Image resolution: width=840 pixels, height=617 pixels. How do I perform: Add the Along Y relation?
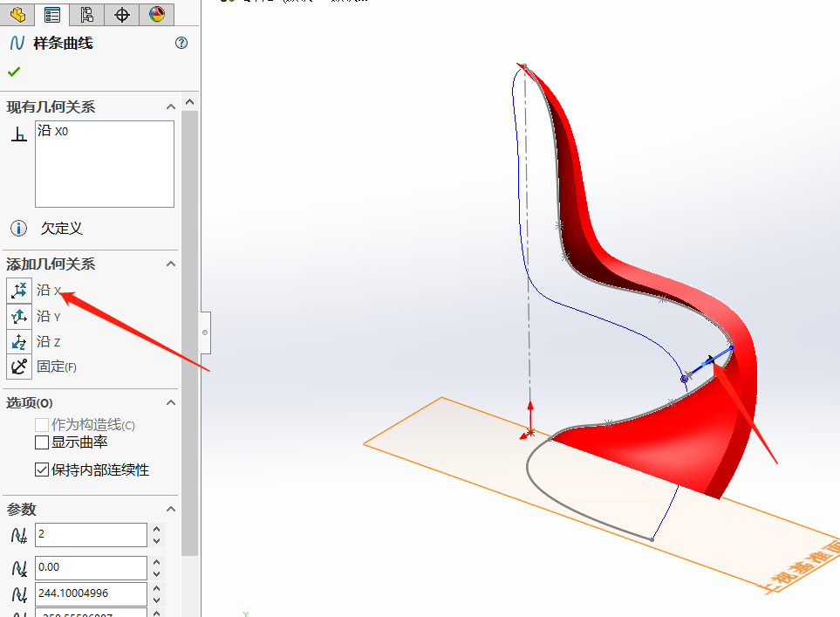coord(48,316)
